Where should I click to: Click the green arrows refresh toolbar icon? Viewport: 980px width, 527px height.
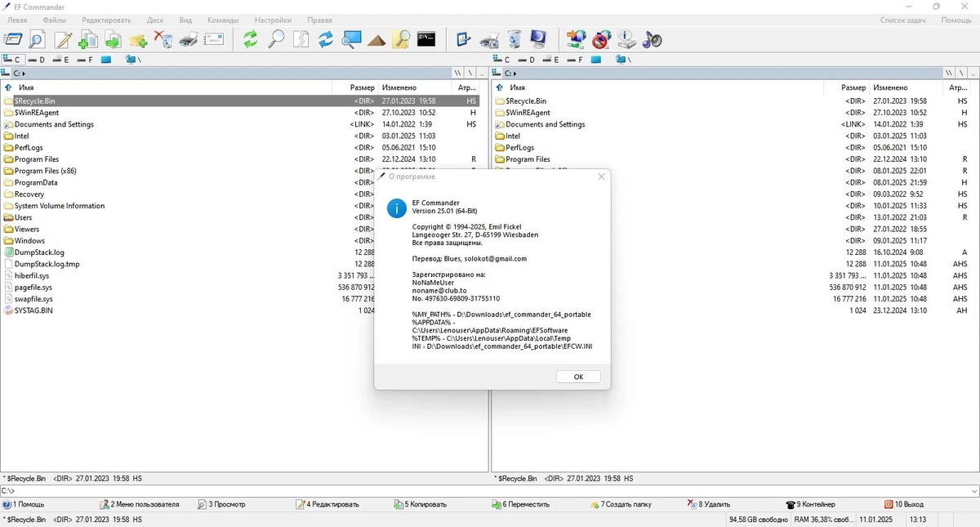(x=251, y=38)
